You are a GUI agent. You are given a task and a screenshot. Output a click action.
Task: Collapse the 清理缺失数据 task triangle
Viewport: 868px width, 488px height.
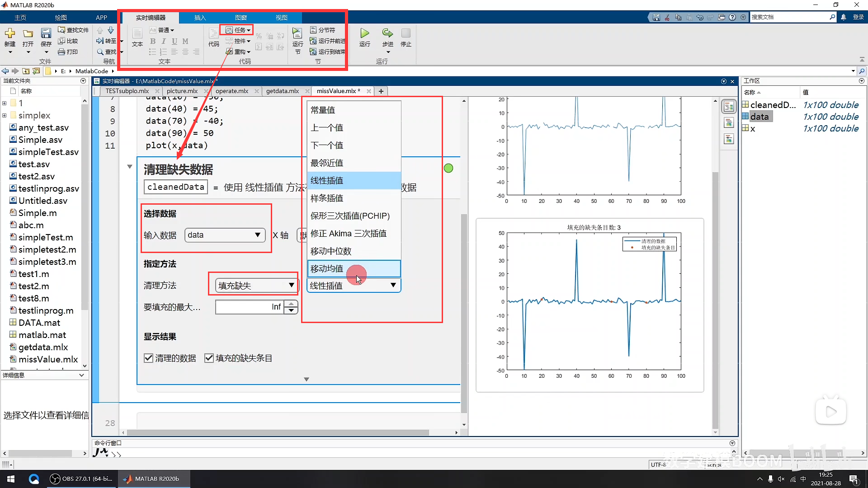coord(130,166)
